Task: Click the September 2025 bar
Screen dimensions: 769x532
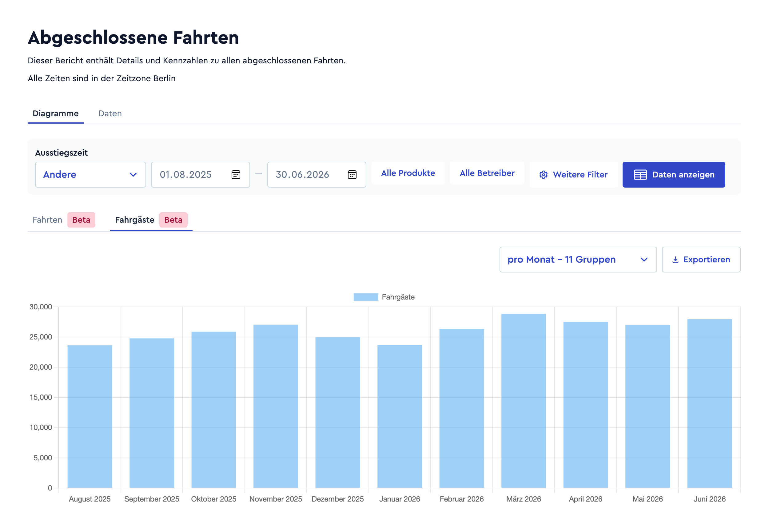Action: (152, 413)
